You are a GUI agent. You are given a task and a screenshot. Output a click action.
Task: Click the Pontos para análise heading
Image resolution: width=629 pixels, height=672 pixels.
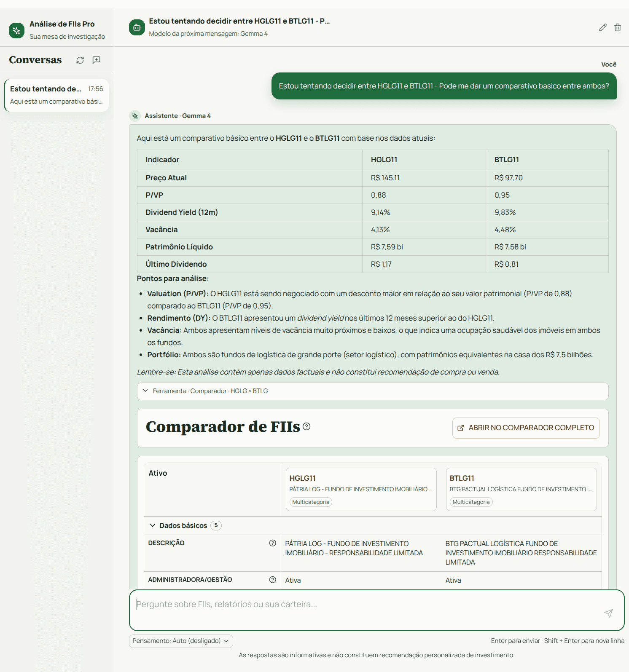point(173,278)
